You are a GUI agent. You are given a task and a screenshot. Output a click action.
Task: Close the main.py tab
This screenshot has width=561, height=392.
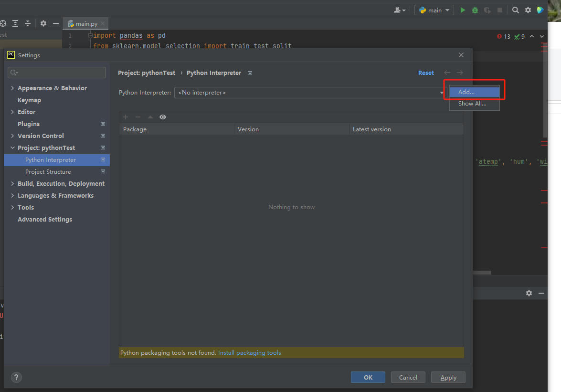103,23
